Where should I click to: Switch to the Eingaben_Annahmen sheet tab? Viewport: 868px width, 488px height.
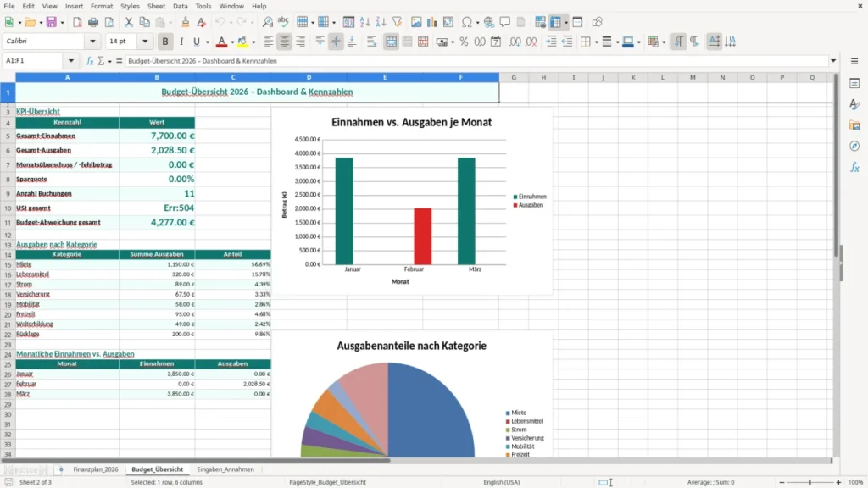(225, 469)
